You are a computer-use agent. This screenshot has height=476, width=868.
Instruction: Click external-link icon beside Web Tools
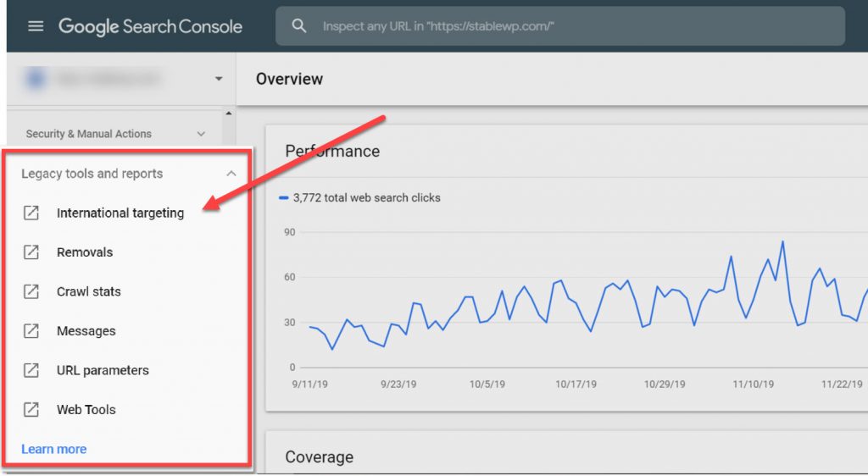click(x=31, y=409)
